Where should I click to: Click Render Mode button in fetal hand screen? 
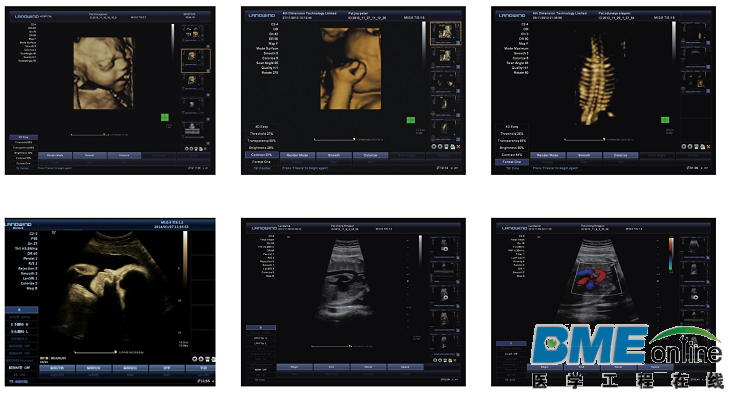(x=298, y=155)
